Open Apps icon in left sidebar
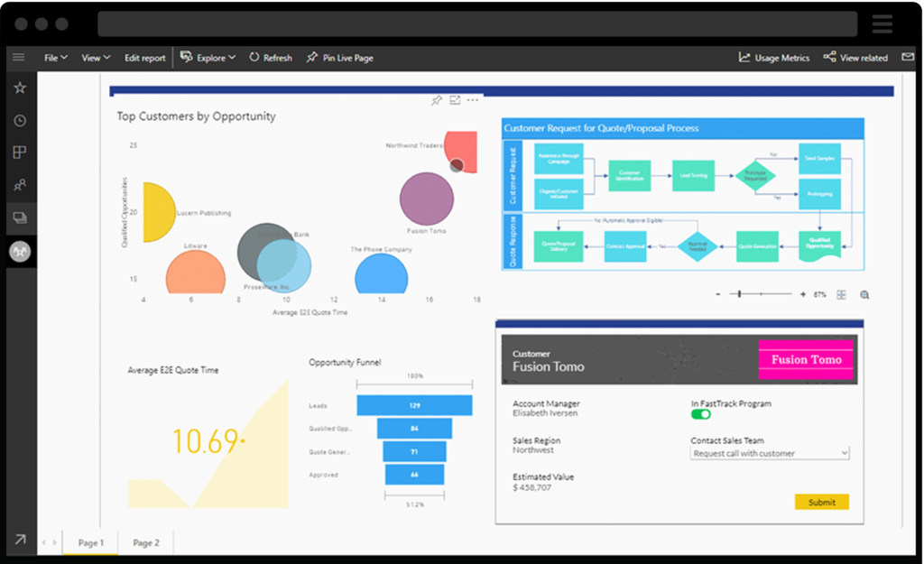 pyautogui.click(x=20, y=153)
